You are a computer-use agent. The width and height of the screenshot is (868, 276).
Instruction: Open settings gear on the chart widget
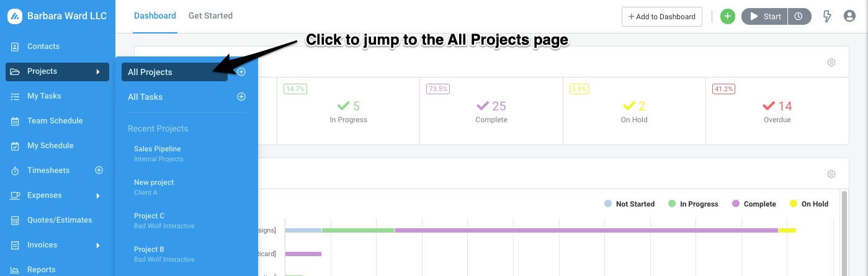coord(831,174)
